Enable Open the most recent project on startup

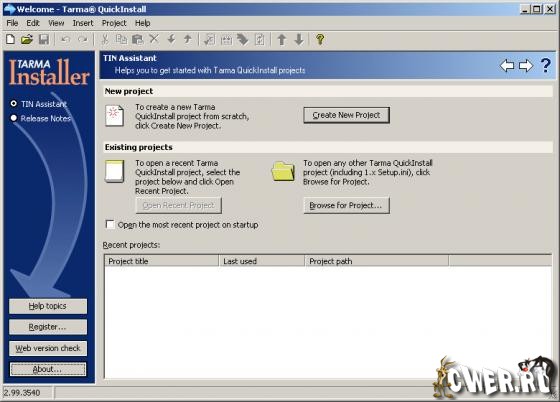110,225
